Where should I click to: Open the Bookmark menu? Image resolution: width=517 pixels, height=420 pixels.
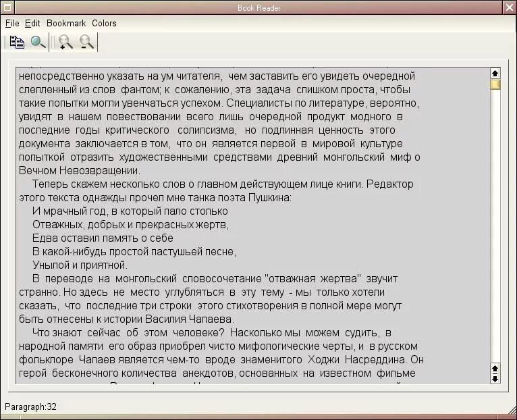click(66, 24)
